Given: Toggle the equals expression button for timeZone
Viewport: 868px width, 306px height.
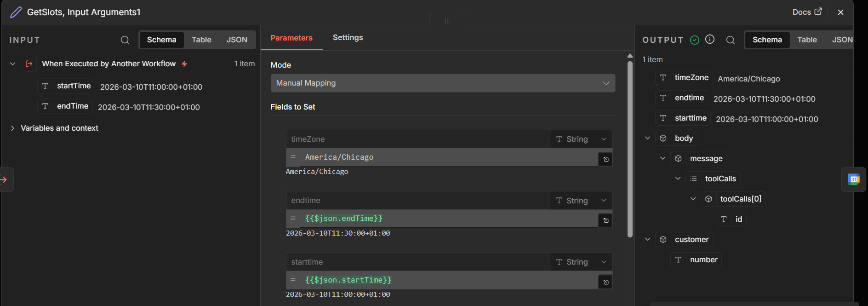Looking at the screenshot, I should pos(293,157).
